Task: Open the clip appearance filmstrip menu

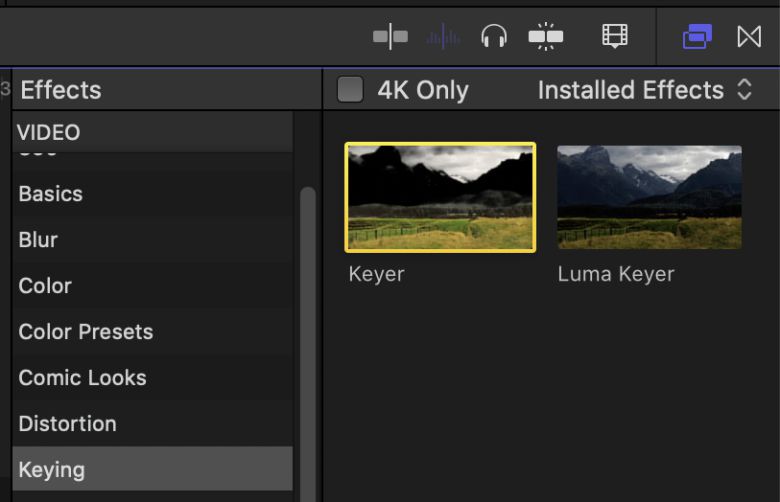Action: [614, 37]
